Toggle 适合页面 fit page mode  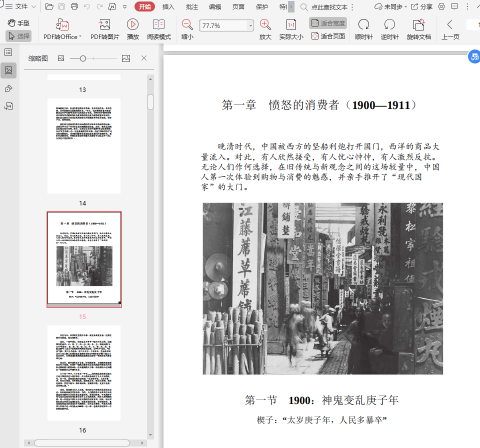click(328, 36)
